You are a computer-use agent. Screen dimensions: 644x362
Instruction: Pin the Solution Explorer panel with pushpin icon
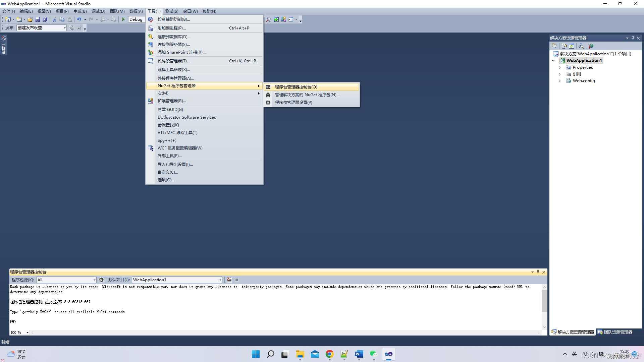633,38
